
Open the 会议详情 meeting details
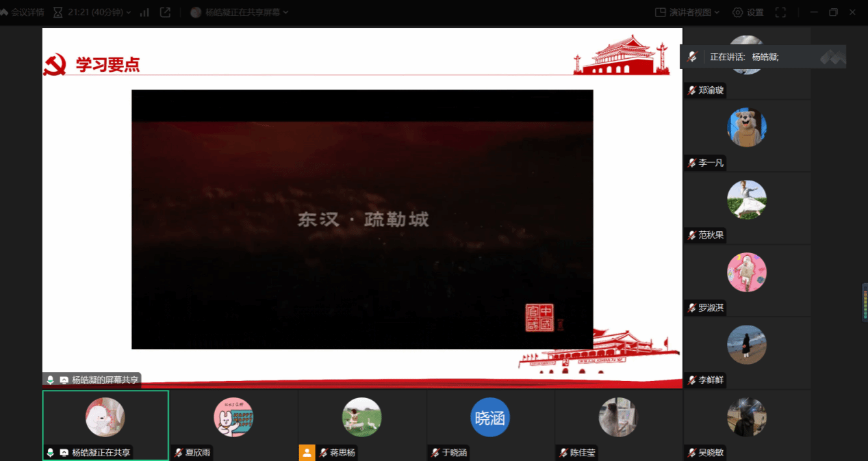click(23, 12)
